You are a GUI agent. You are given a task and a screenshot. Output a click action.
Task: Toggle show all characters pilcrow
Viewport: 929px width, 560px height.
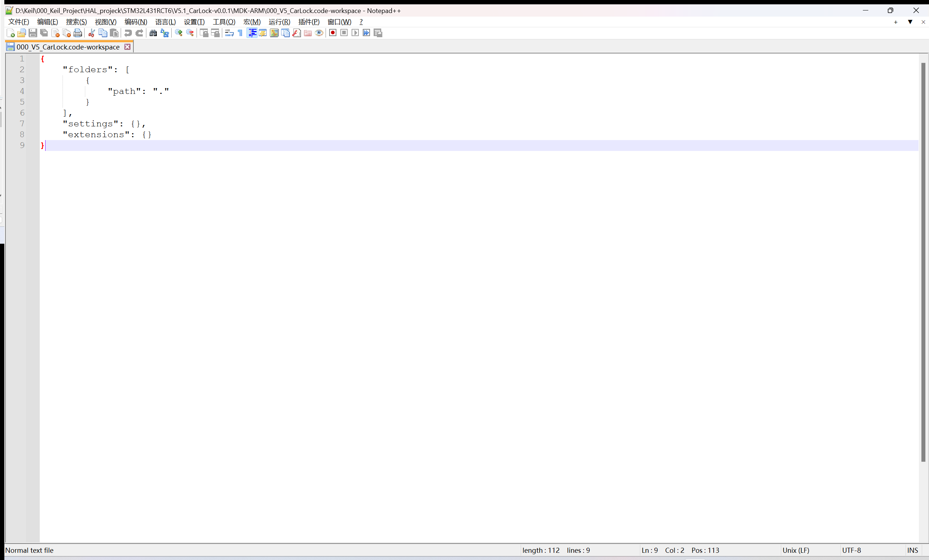point(240,33)
